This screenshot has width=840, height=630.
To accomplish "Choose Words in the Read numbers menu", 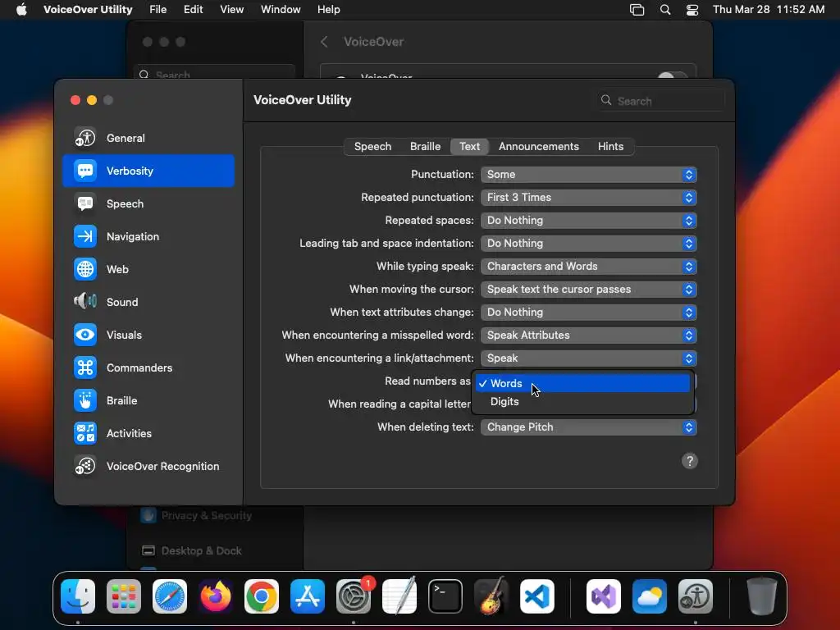I will click(582, 384).
